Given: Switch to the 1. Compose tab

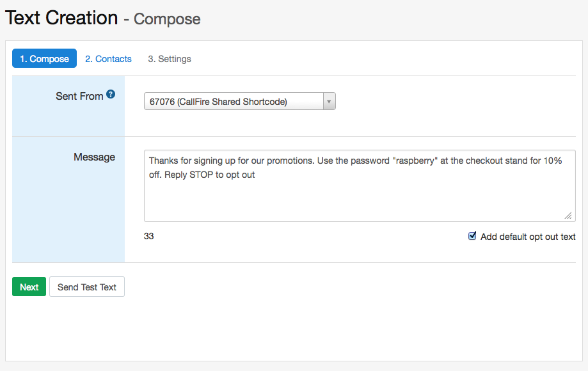Looking at the screenshot, I should point(44,59).
